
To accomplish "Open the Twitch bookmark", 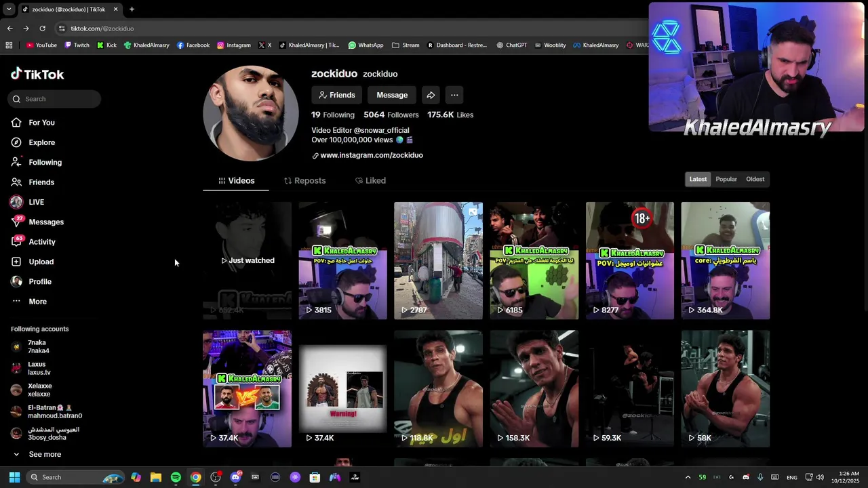I will [x=77, y=45].
